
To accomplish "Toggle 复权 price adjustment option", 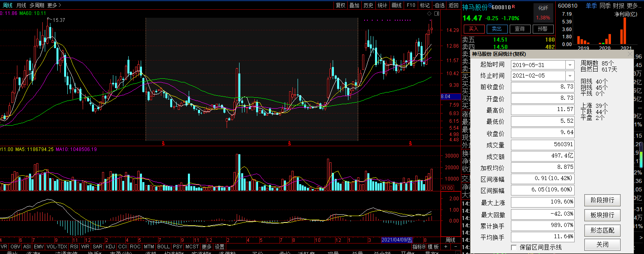I will pos(340,5).
